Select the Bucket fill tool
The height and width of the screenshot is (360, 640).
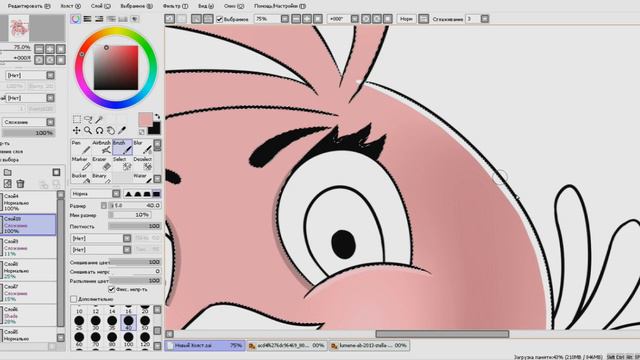click(x=81, y=178)
